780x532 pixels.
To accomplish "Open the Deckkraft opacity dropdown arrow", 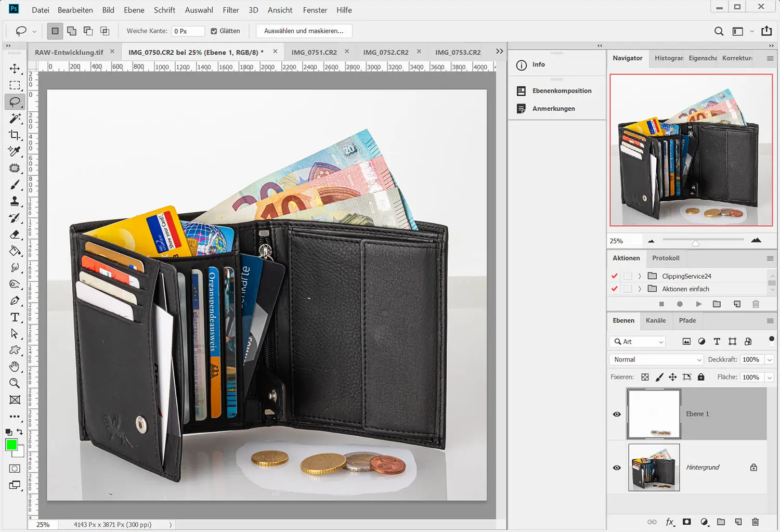I will (x=770, y=359).
